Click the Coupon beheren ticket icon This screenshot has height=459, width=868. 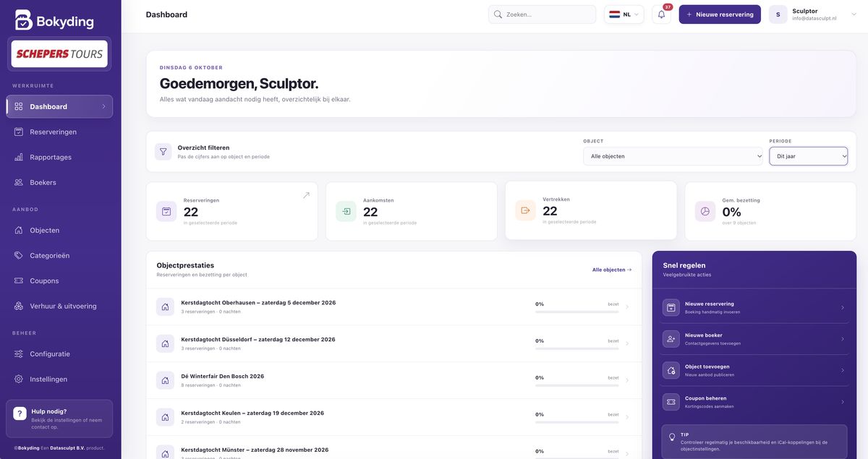pos(671,402)
